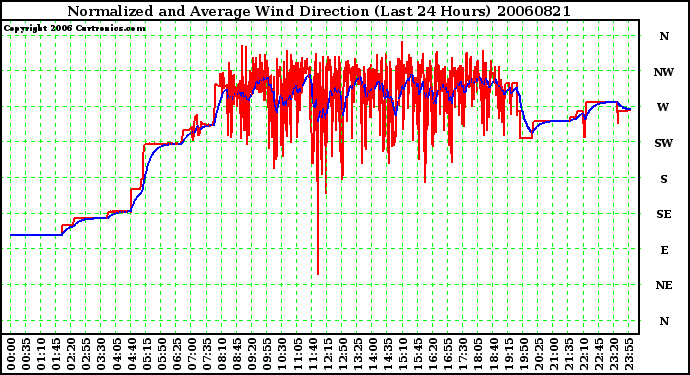Click the '10:30' time axis label
The image size is (690, 375).
point(282,354)
